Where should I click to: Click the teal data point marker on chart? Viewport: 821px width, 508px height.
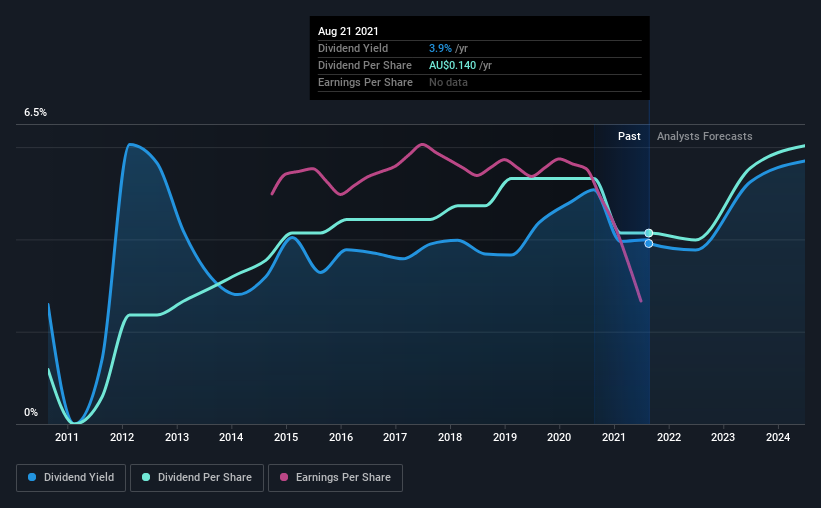[x=649, y=233]
